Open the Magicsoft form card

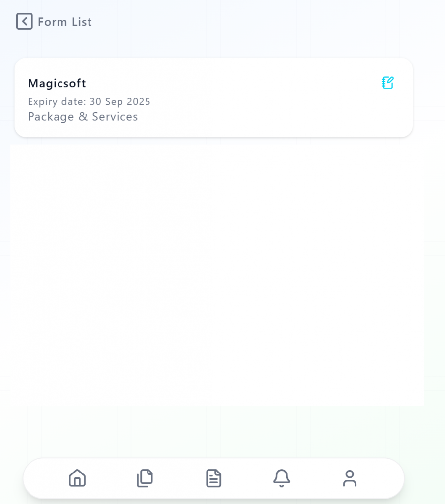(x=213, y=98)
